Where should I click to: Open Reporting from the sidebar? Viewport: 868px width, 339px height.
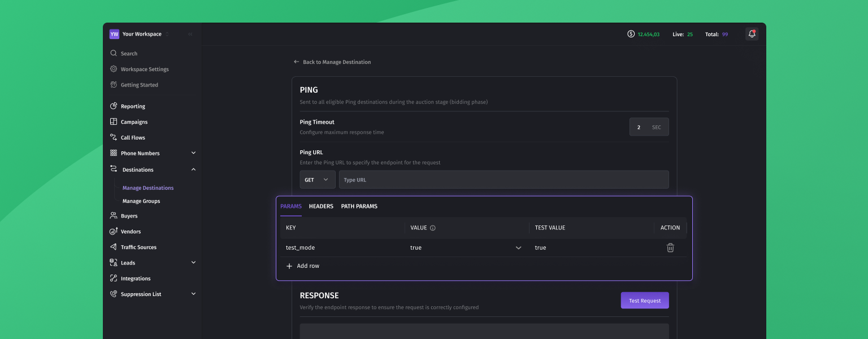coord(133,106)
